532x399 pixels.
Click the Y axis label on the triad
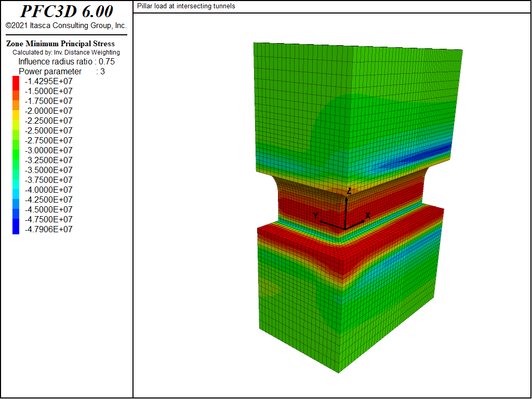click(x=316, y=216)
